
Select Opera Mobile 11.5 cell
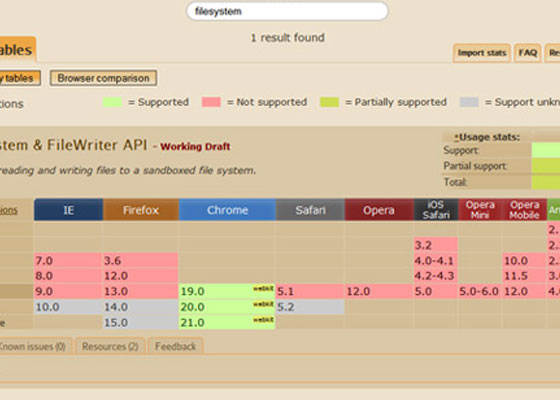tap(524, 276)
